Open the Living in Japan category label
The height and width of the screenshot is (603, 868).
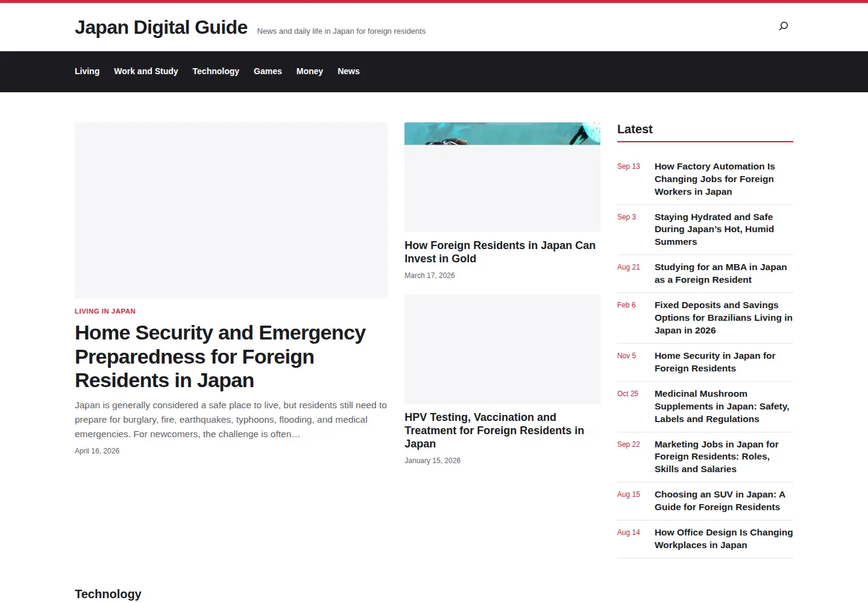coord(105,311)
